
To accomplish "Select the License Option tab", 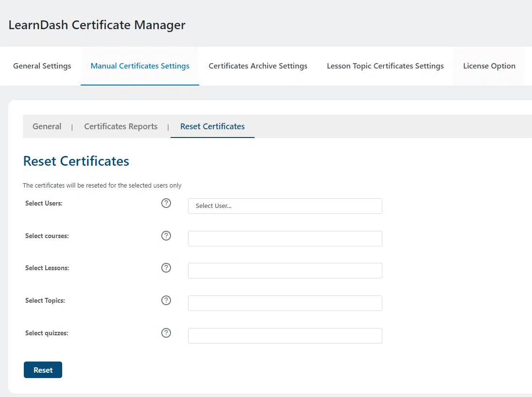I will 489,66.
